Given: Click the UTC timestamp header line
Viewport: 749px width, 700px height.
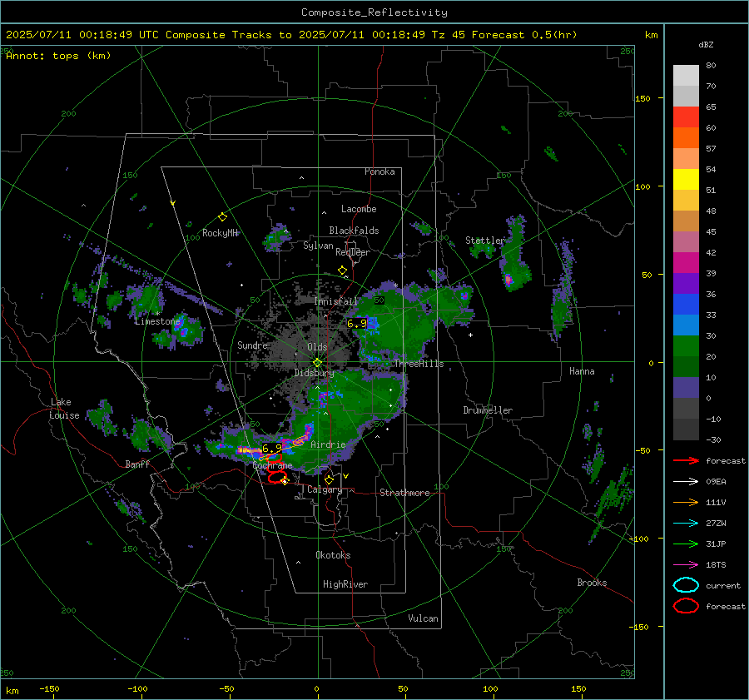Looking at the screenshot, I should [x=291, y=35].
